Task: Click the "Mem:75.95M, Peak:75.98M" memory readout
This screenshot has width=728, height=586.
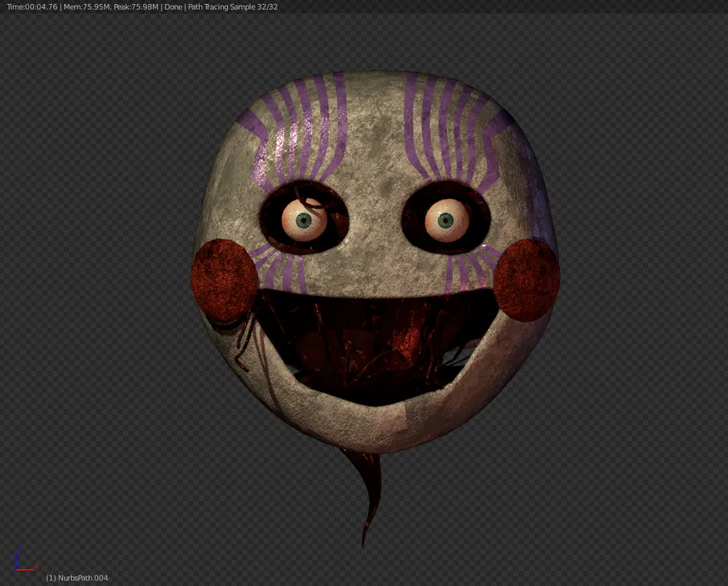Action: 111,7
